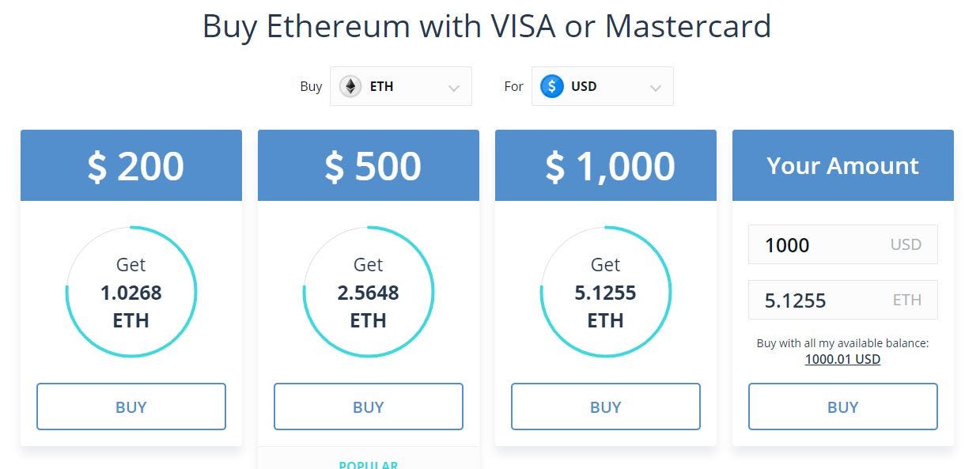Click BUY under the $500 package
980x469 pixels.
369,407
